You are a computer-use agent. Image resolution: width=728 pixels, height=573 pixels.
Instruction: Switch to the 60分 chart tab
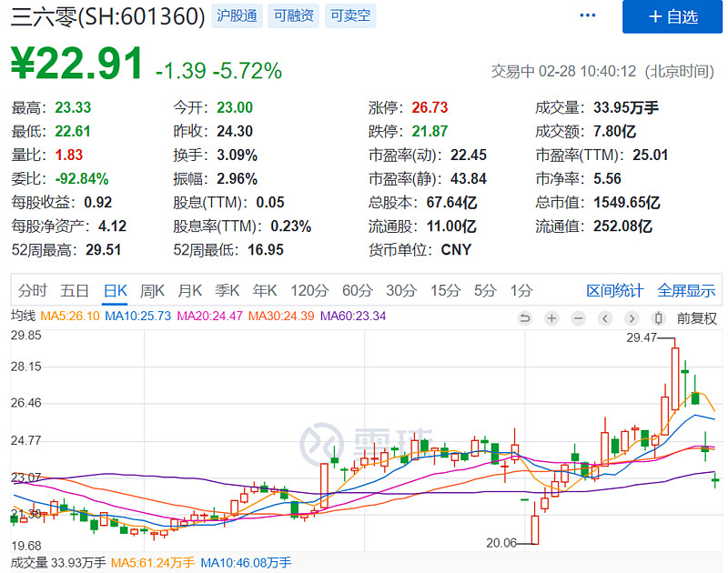pyautogui.click(x=358, y=290)
